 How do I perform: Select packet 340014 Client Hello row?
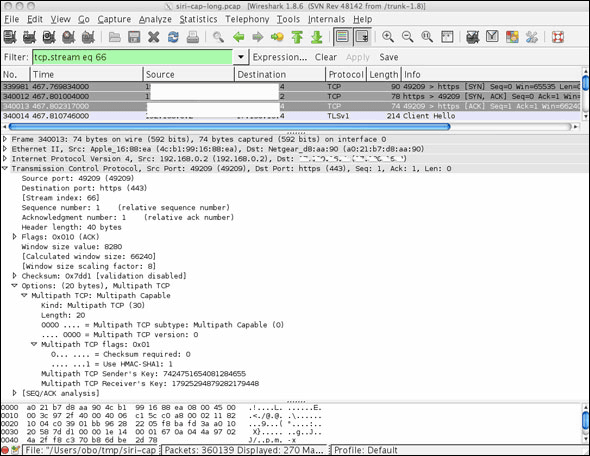tap(290, 116)
